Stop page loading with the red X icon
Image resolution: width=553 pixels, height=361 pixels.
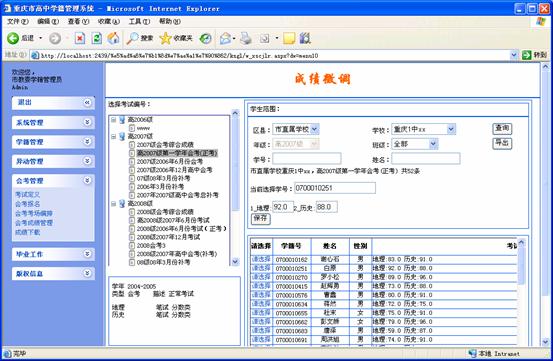(x=80, y=38)
